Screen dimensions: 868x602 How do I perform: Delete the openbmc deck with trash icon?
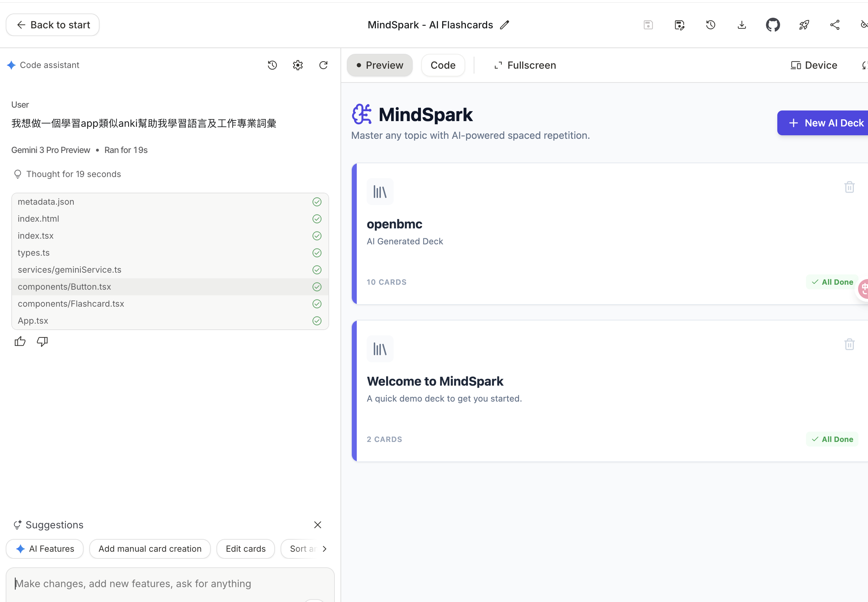849,187
